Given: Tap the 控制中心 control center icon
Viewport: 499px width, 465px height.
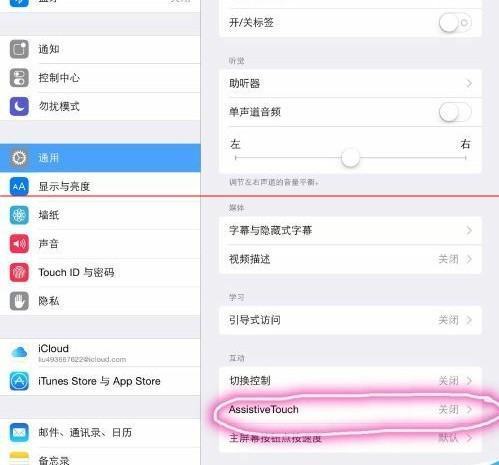Looking at the screenshot, I should coord(19,78).
